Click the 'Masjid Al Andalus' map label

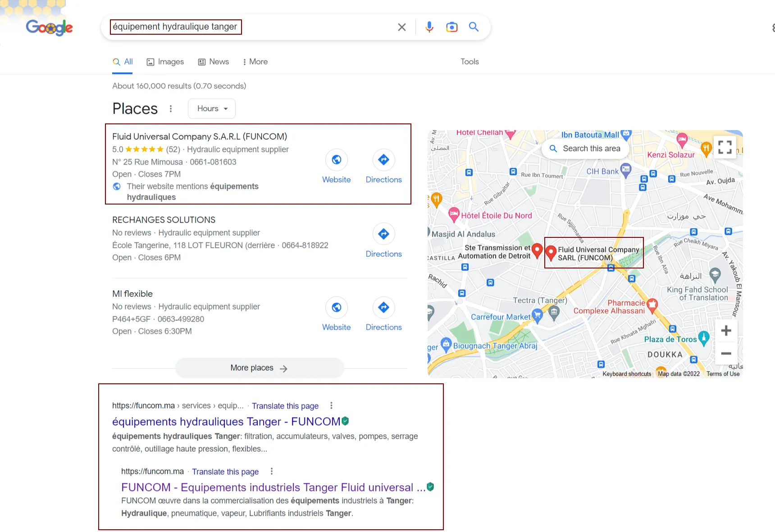(x=463, y=234)
